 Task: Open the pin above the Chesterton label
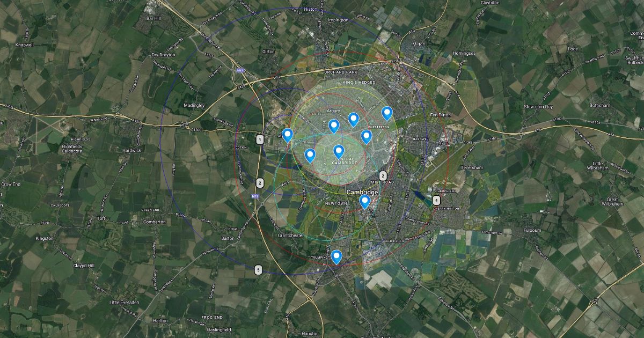pyautogui.click(x=387, y=114)
